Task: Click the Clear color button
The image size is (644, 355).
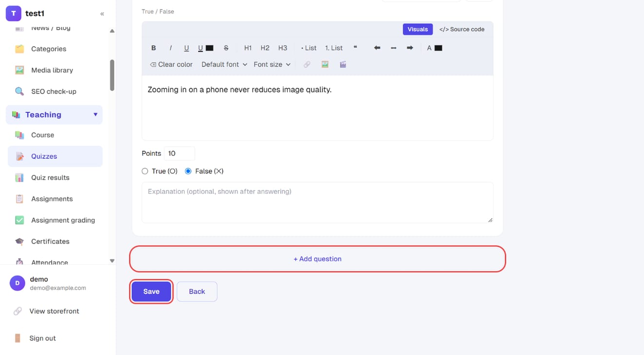Action: 171,64
